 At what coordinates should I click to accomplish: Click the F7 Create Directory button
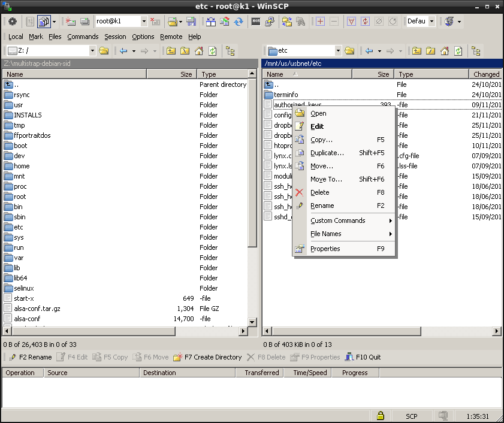coord(207,357)
